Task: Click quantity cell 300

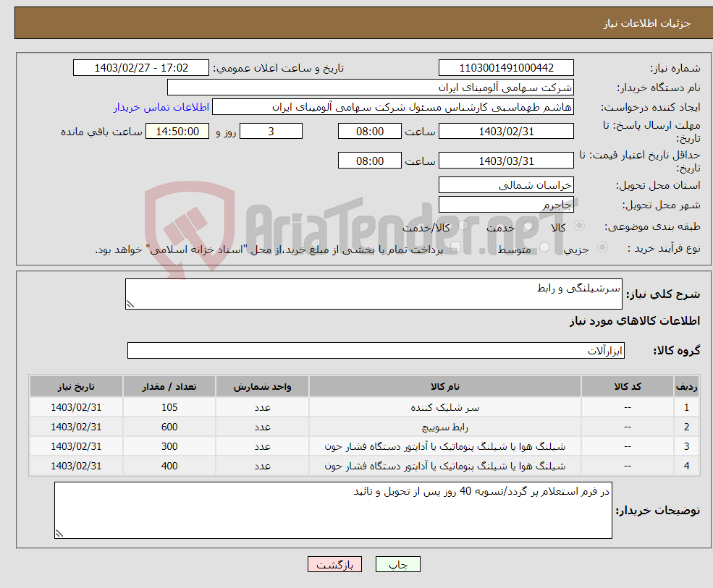Action: tap(169, 447)
